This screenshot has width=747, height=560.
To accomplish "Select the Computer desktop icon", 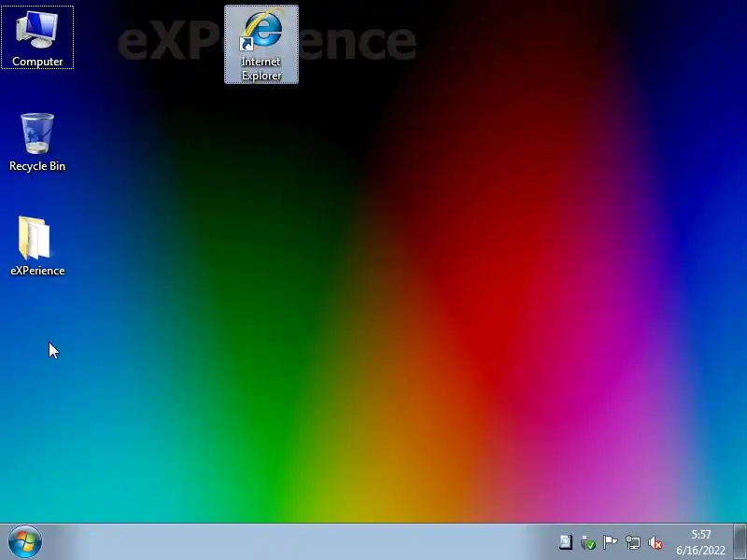I will pos(37,37).
